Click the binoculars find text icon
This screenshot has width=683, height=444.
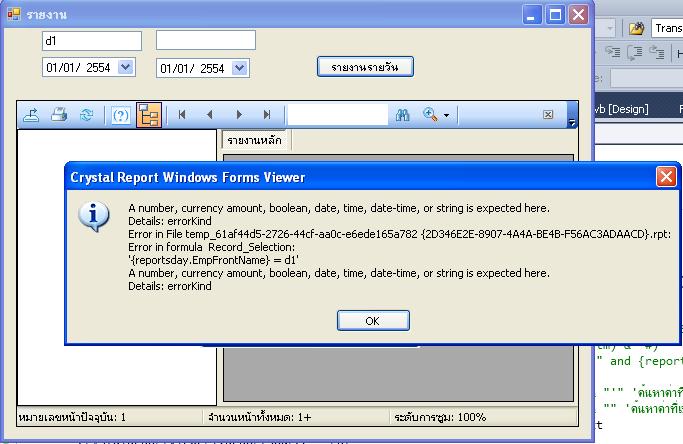pos(402,115)
